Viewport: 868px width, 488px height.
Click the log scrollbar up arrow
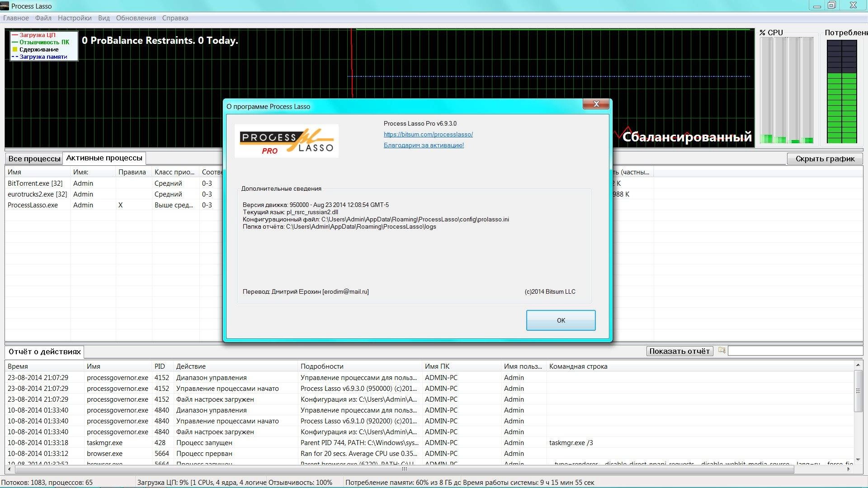pos(858,365)
